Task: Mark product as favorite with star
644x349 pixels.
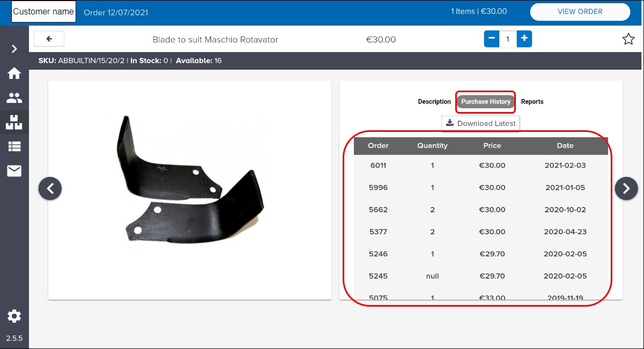Action: [628, 39]
